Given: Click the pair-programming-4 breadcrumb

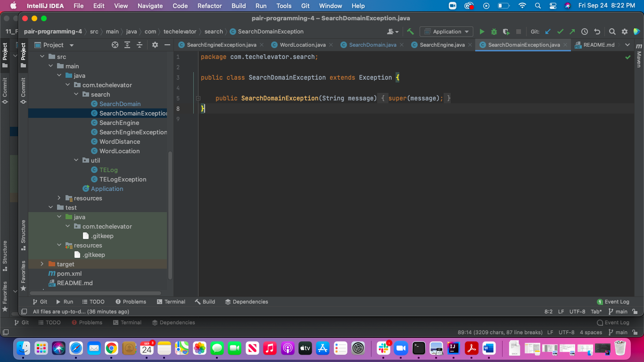Looking at the screenshot, I should tap(53, 32).
